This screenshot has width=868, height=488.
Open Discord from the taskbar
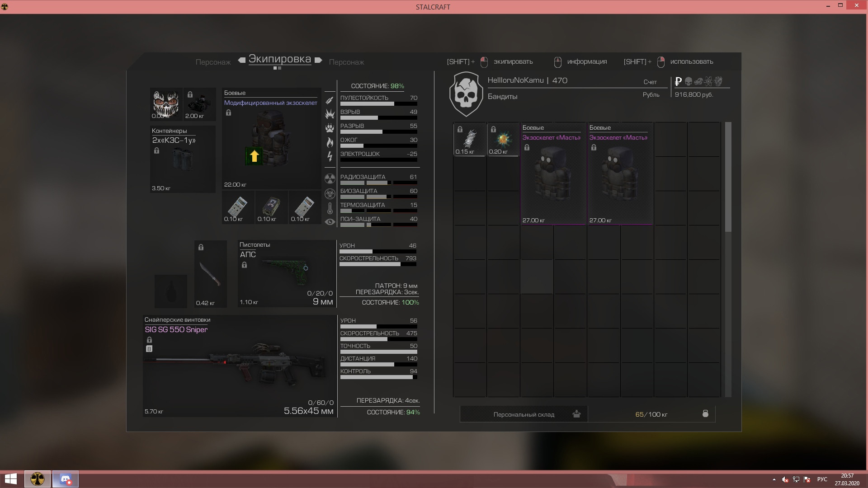(x=66, y=479)
